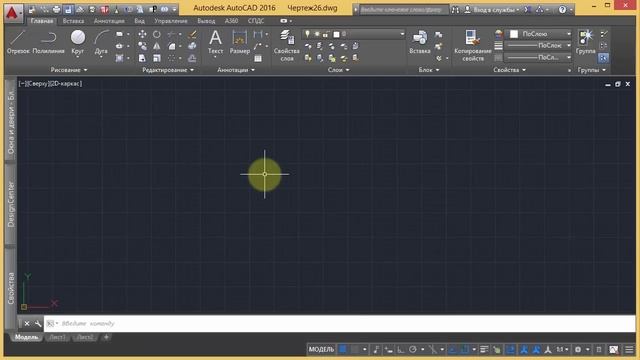Select the Размер dimension tool

(x=240, y=42)
